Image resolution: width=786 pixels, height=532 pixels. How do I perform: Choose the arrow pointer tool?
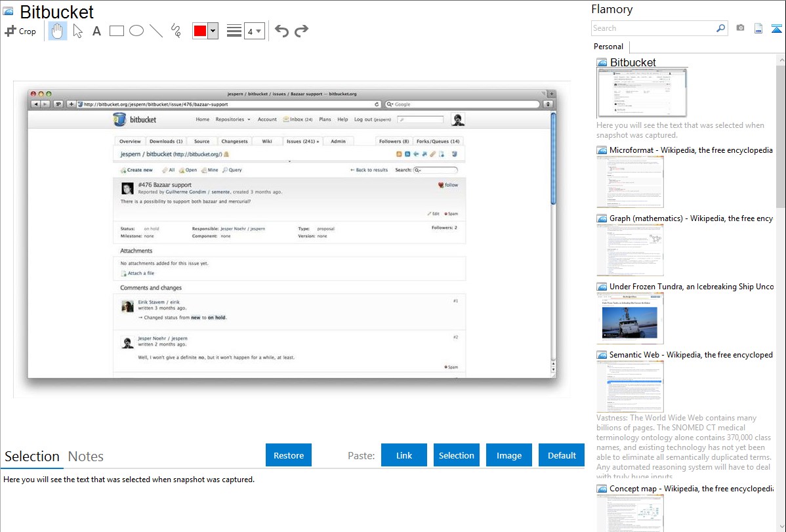click(77, 31)
